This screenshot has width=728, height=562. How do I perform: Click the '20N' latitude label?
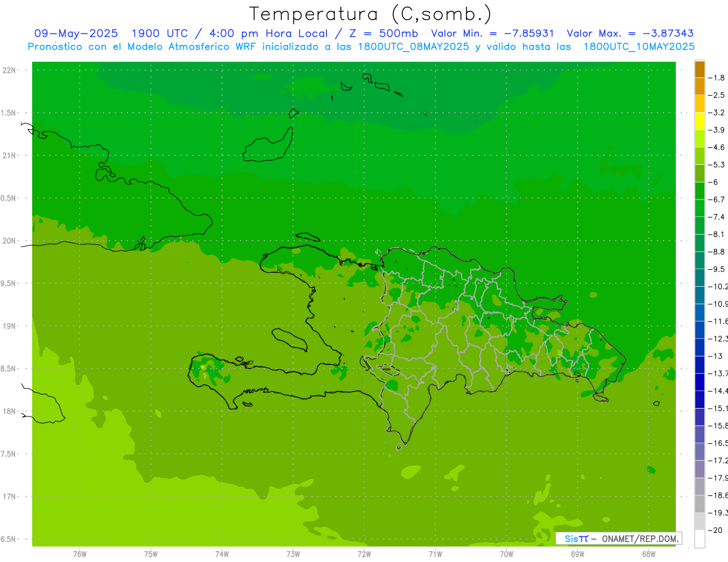click(x=10, y=241)
